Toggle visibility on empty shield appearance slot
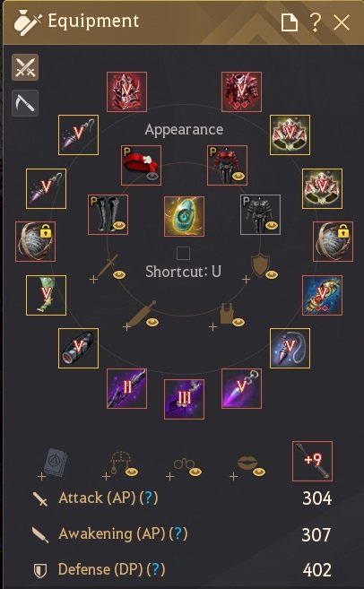This screenshot has width=364, height=589. pyautogui.click(x=272, y=275)
